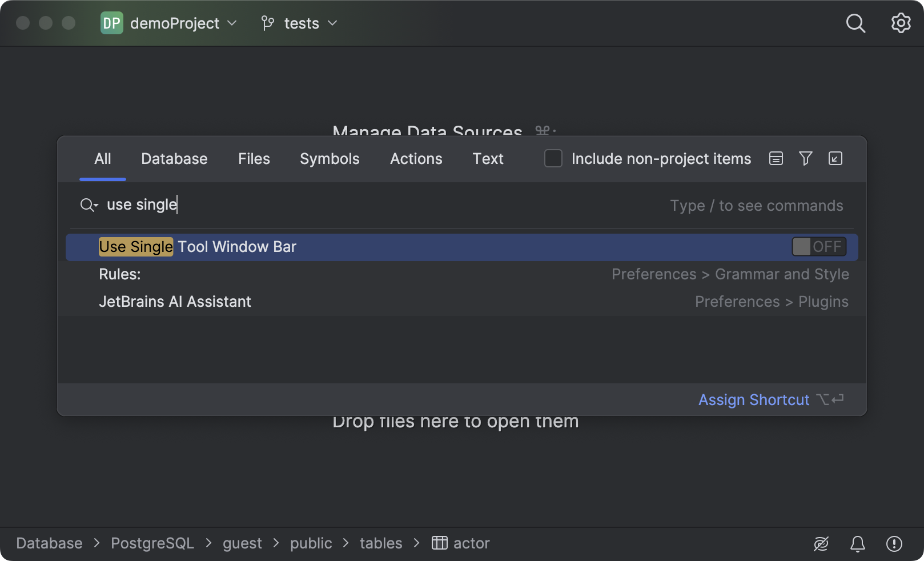Viewport: 924px width, 561px height.
Task: Open the demoProject project dropdown
Action: click(231, 23)
